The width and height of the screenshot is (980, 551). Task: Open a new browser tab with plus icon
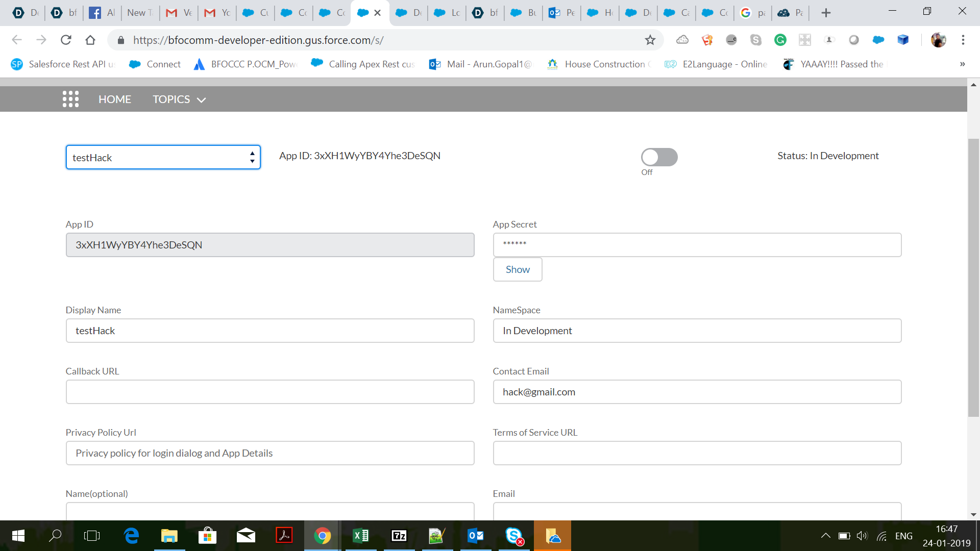[x=826, y=13]
